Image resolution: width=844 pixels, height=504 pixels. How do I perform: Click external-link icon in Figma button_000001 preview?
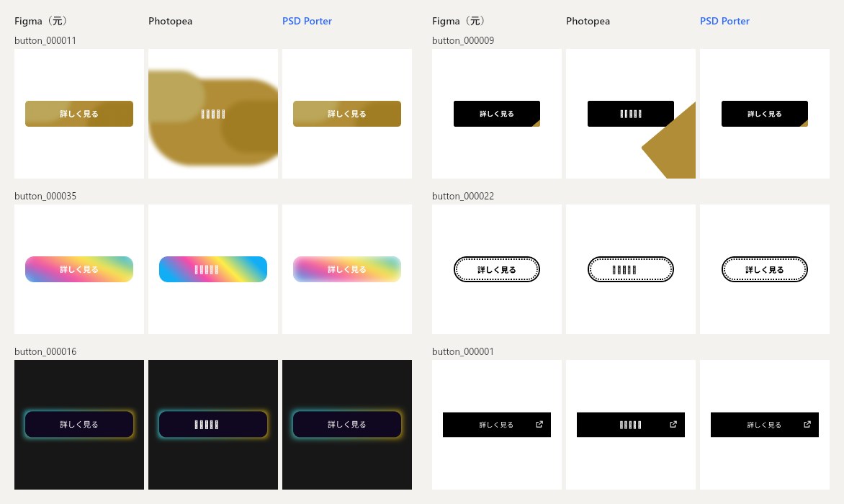pos(539,424)
